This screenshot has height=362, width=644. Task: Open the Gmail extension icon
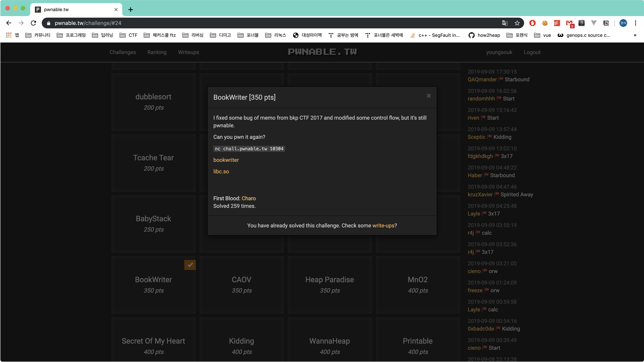[x=569, y=23]
